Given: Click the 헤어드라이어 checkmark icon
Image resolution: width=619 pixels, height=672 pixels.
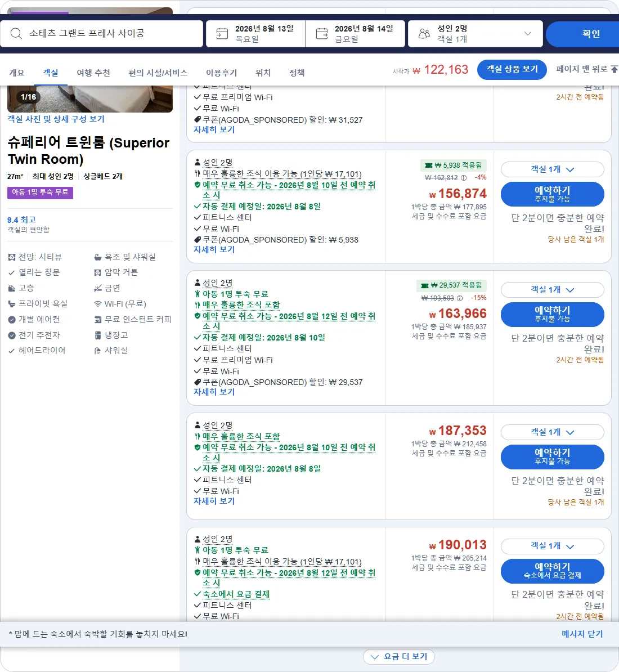Looking at the screenshot, I should pos(12,351).
